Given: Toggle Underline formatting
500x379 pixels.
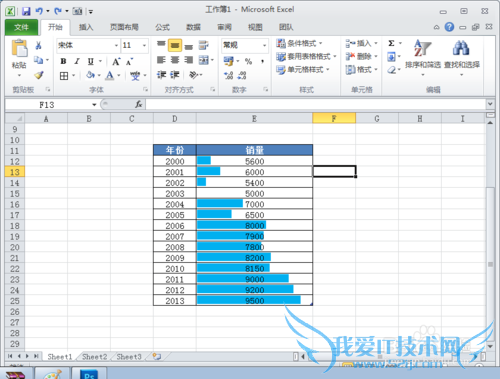Looking at the screenshot, I should pyautogui.click(x=90, y=61).
